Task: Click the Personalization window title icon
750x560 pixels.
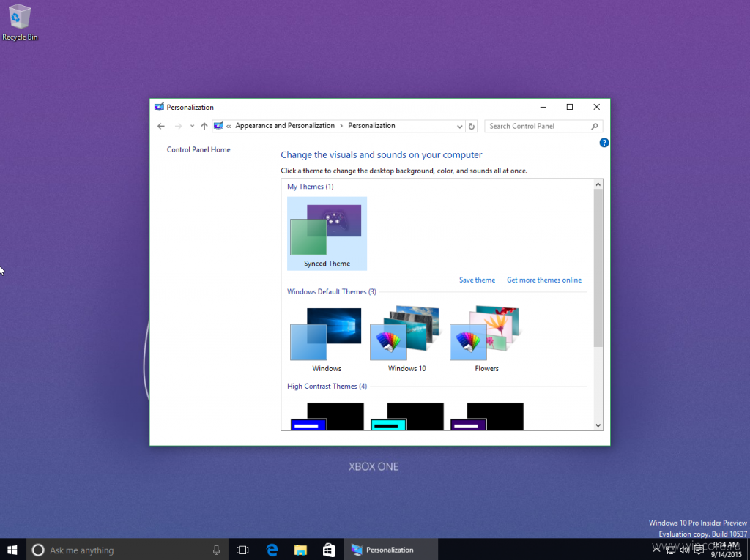Action: point(159,107)
